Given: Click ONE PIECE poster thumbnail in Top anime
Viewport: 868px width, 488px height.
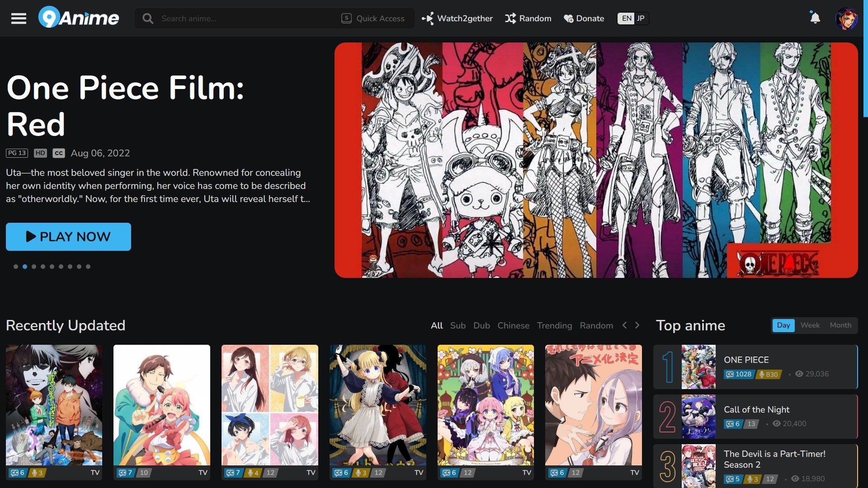Looking at the screenshot, I should click(x=698, y=367).
